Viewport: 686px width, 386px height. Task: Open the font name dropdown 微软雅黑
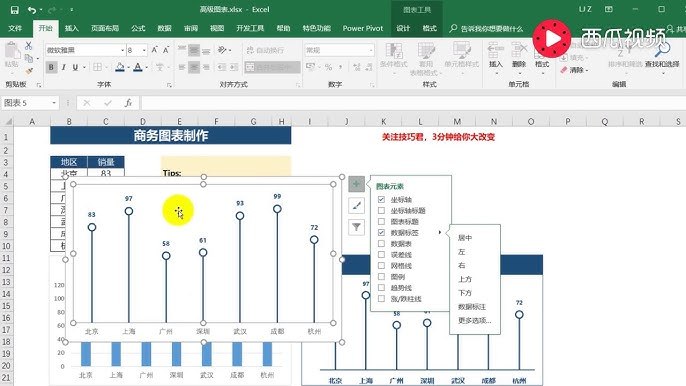click(122, 50)
